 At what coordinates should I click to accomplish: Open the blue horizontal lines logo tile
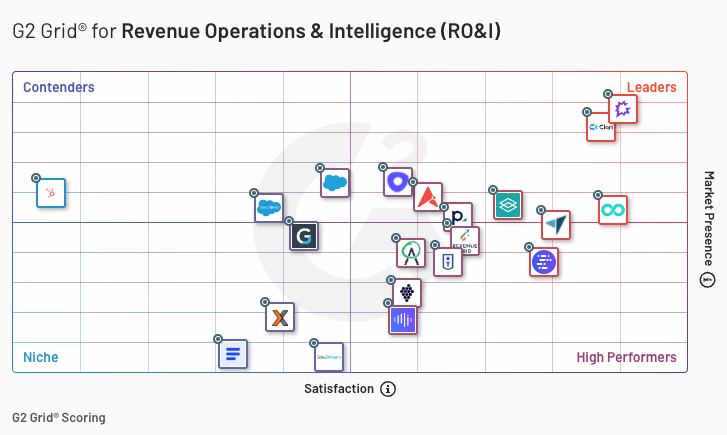pos(233,354)
